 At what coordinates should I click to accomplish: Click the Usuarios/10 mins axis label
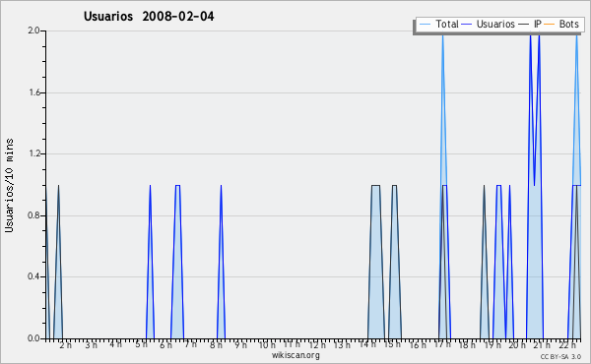pyautogui.click(x=9, y=185)
